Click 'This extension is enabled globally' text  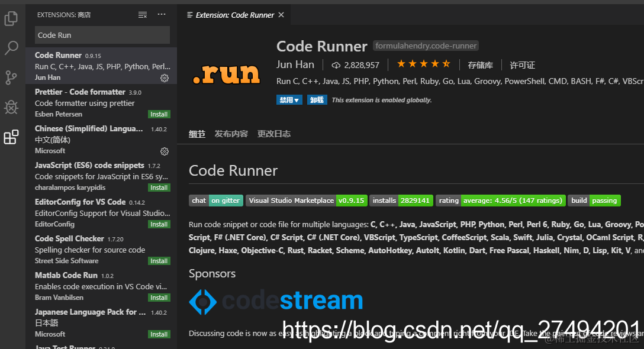pos(382,100)
